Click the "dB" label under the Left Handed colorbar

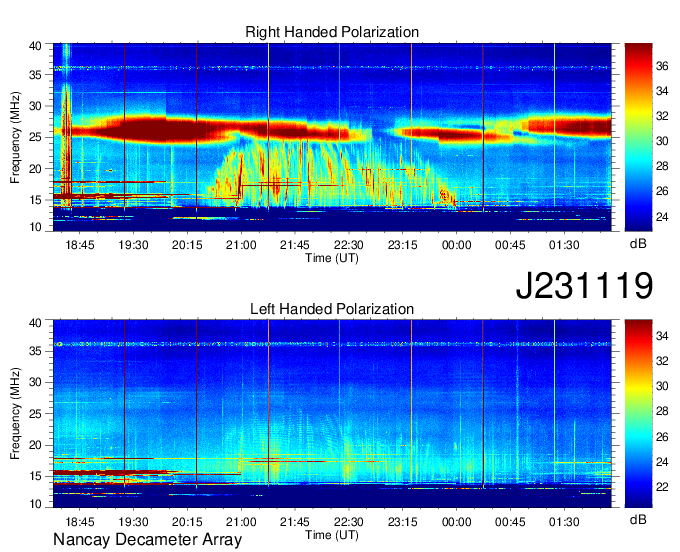(x=638, y=520)
